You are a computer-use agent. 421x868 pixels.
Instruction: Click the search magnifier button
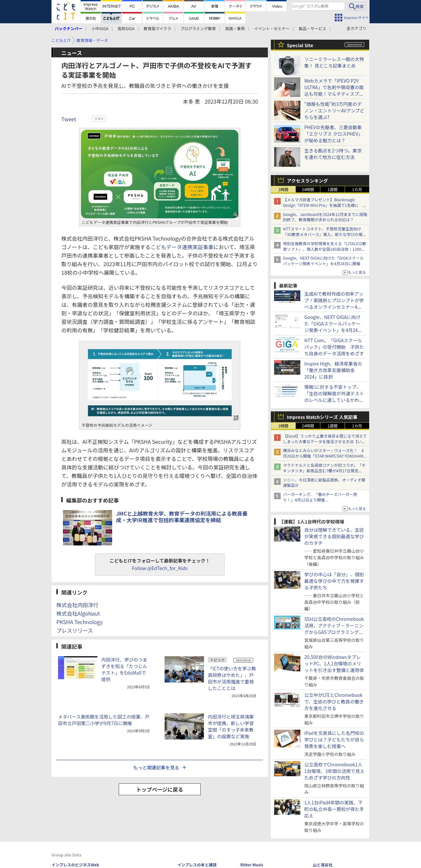tap(356, 6)
